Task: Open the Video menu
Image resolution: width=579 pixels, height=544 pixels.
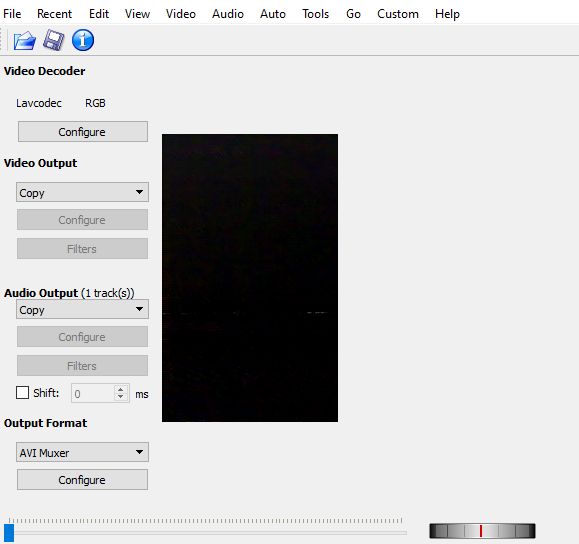Action: 181,14
